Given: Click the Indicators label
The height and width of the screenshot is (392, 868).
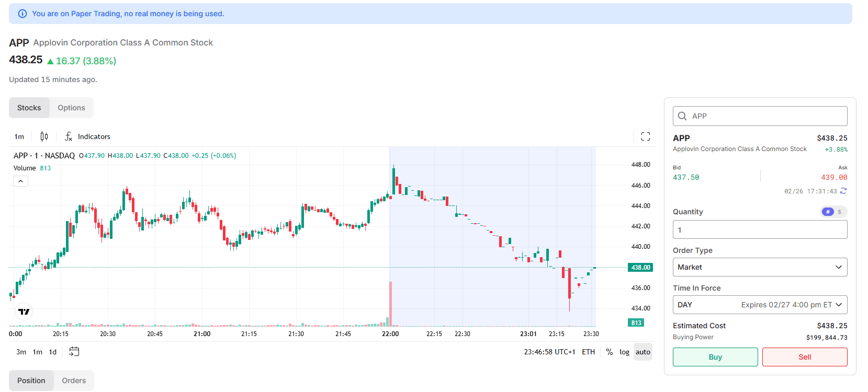Looking at the screenshot, I should pos(94,136).
